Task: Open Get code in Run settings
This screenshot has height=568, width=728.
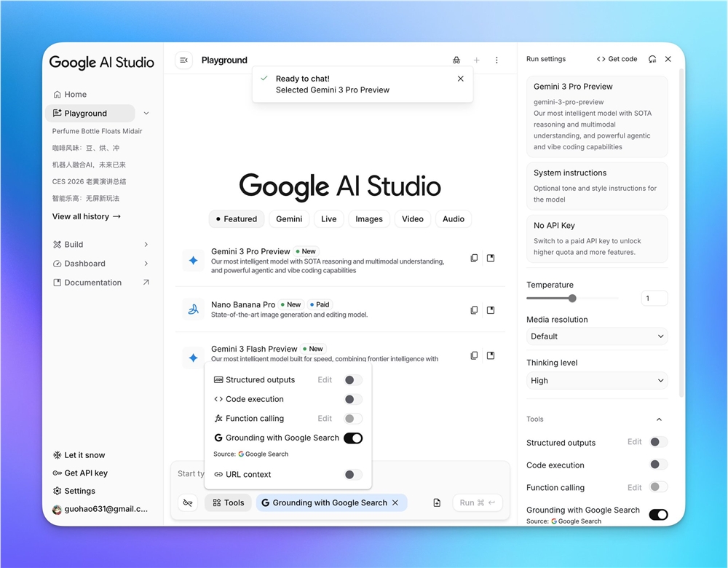Action: coord(616,59)
